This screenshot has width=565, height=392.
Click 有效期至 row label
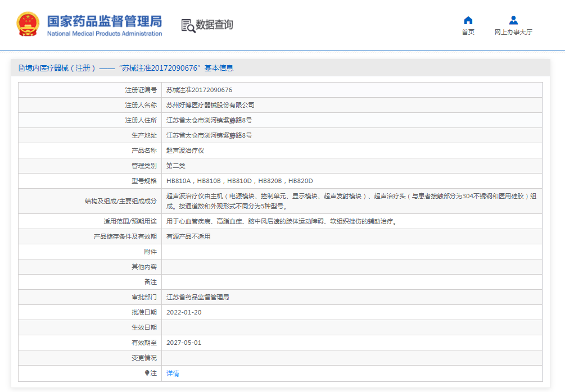tap(144, 343)
